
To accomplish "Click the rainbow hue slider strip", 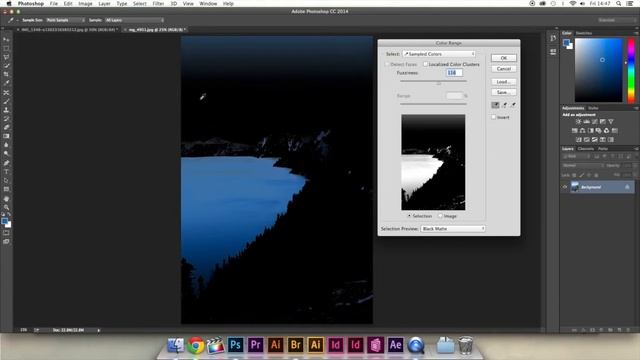I will click(631, 71).
